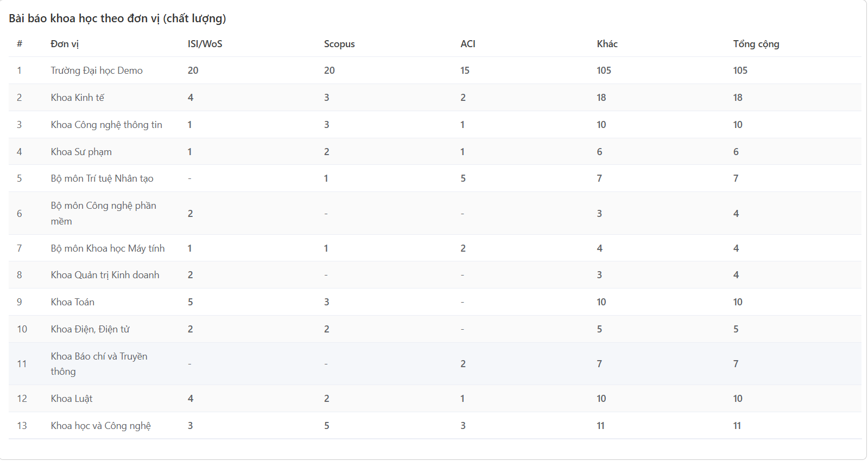
Task: Click the Scopus column header
Action: click(x=339, y=44)
